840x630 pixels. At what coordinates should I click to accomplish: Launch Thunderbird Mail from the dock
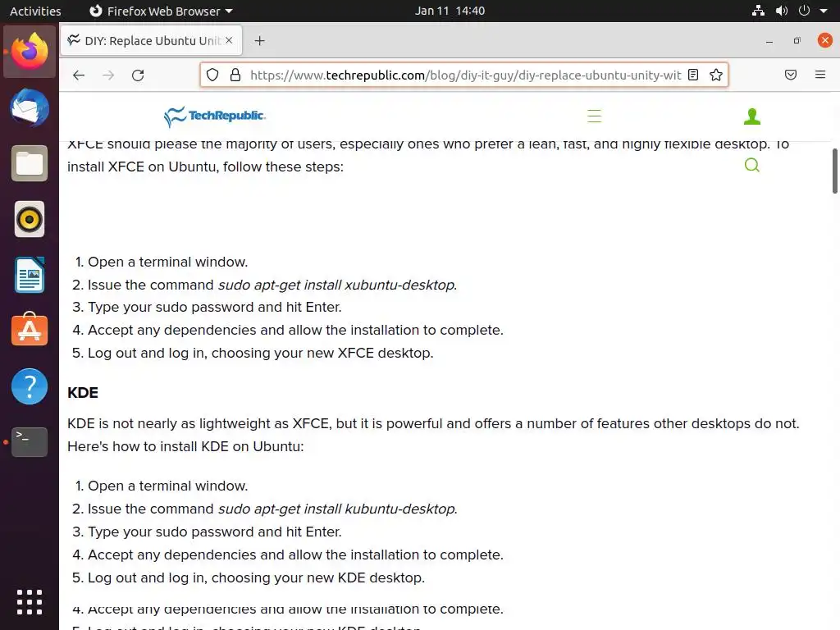click(x=30, y=107)
